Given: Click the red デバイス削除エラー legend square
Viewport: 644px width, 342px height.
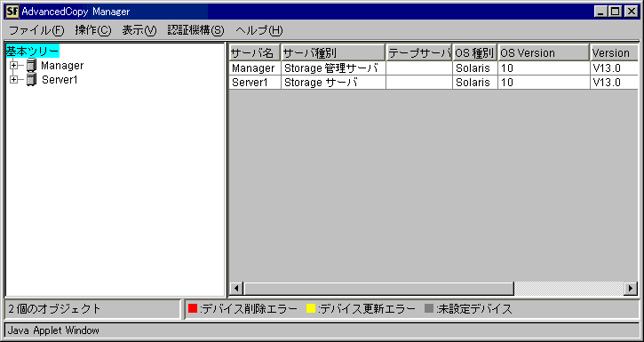Looking at the screenshot, I should click(x=193, y=308).
